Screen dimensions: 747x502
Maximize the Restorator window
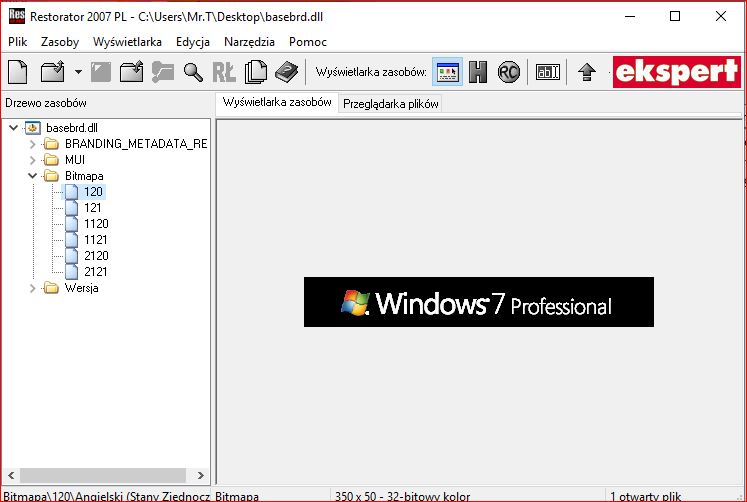click(x=675, y=16)
